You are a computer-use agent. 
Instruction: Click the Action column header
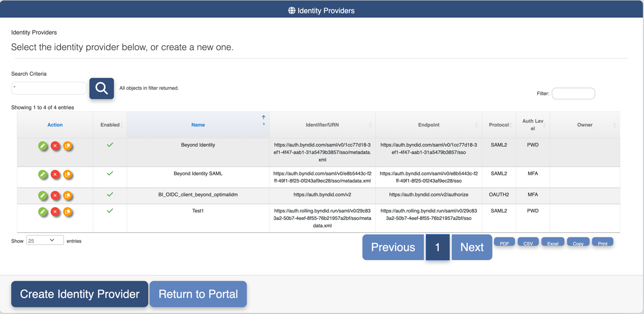[x=55, y=125]
